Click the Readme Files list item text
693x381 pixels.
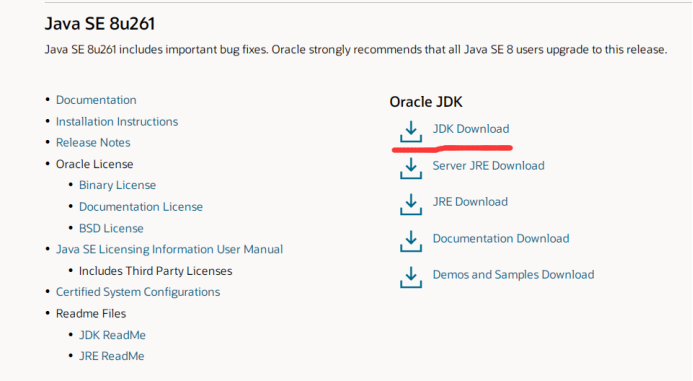coord(91,313)
